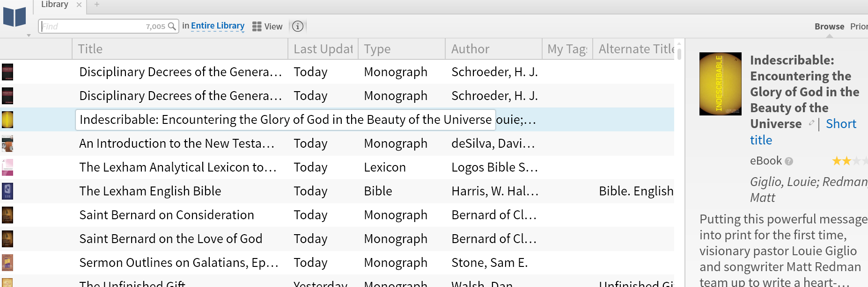
Task: Click the Indescribable book cover thumbnail
Action: point(720,84)
